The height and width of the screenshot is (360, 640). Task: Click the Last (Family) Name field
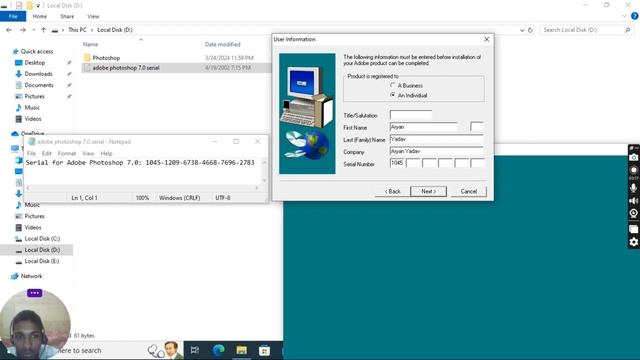[x=437, y=139]
